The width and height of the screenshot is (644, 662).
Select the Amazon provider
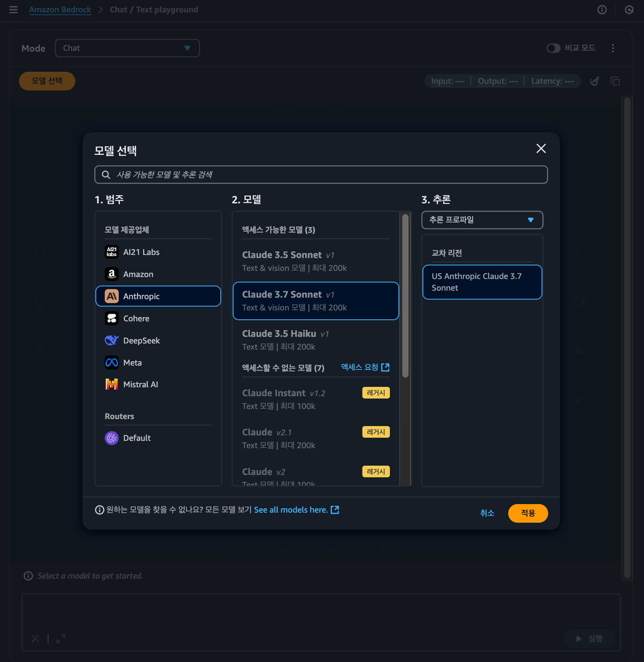point(158,274)
